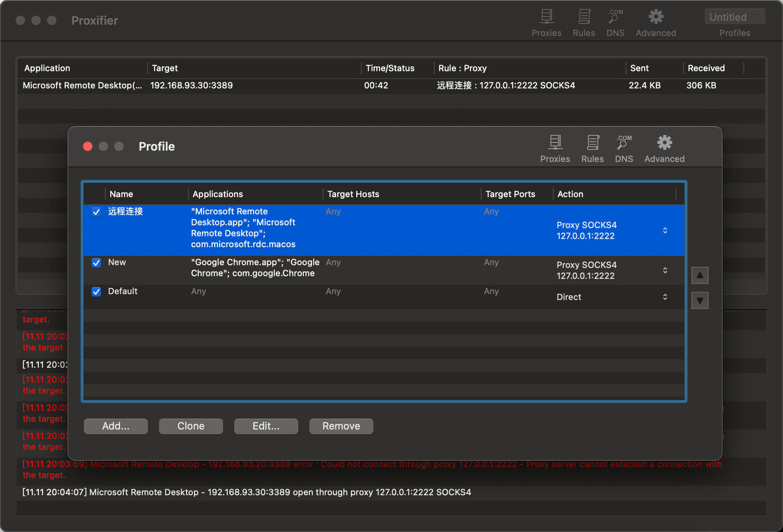The image size is (783, 532).
Task: Open the Direct action dropdown for Default rule
Action: (x=612, y=297)
